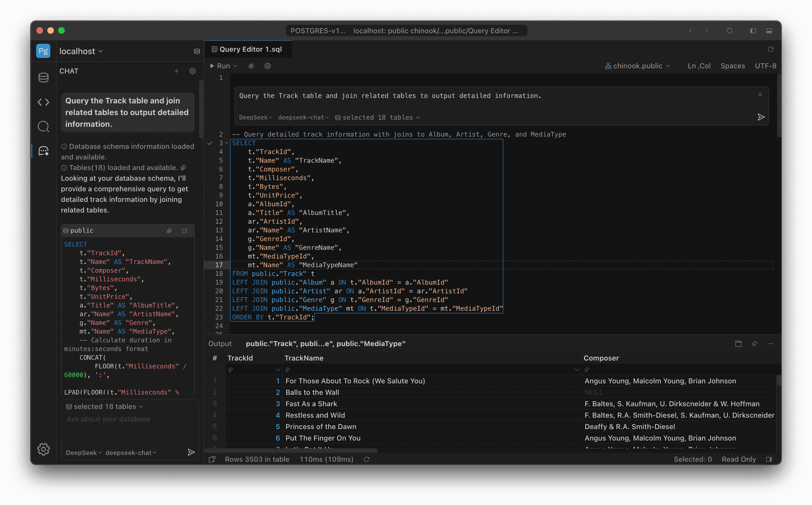Copy the public SQL snippet using its copy icon

tap(169, 230)
